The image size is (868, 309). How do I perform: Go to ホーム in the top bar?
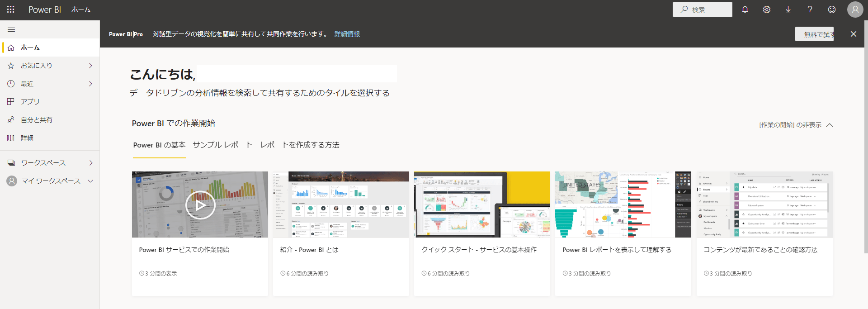(81, 10)
